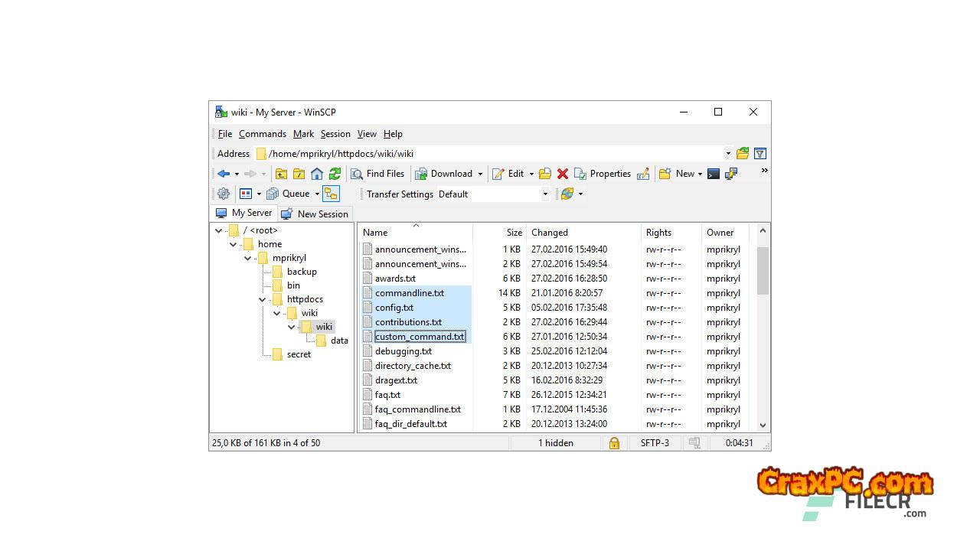The image size is (980, 551).
Task: Collapse the httpdocs tree node
Action: click(x=263, y=299)
